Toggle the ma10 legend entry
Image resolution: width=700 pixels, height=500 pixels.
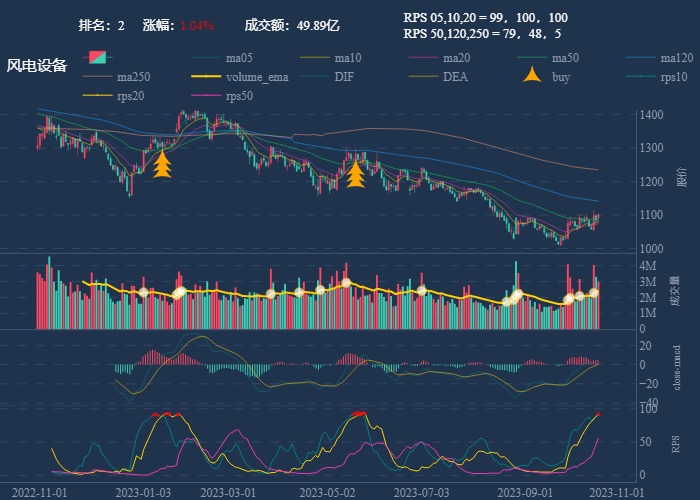point(317,57)
